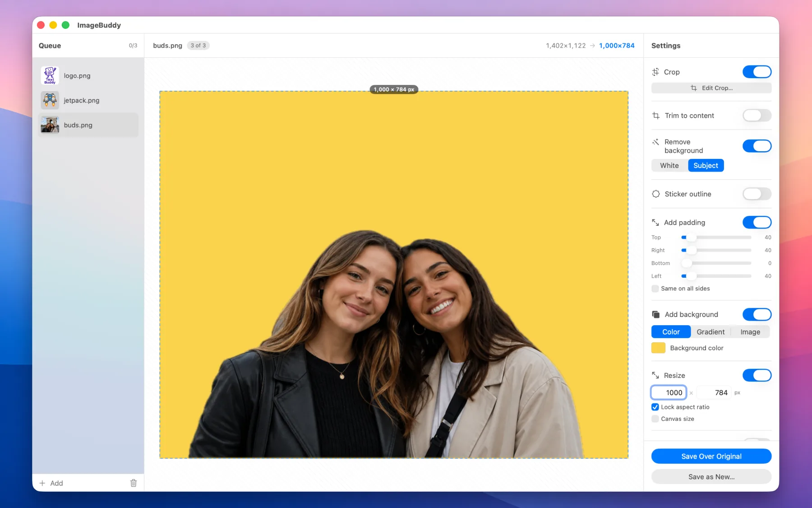Screen dimensions: 812x508
Task: Click the width field showing 1000
Action: (x=669, y=392)
